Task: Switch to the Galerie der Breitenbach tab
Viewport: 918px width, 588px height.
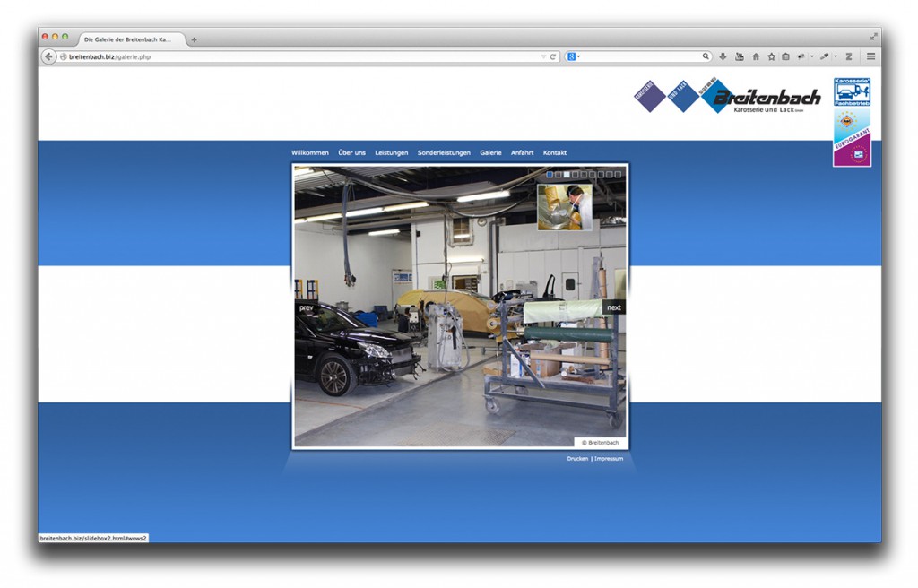Action: [127, 39]
